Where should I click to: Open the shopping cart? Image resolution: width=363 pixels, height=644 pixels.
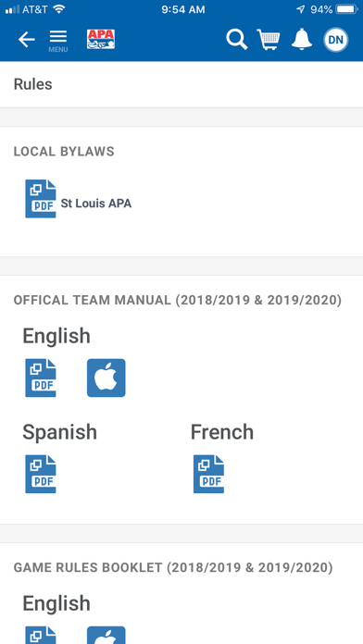[269, 40]
